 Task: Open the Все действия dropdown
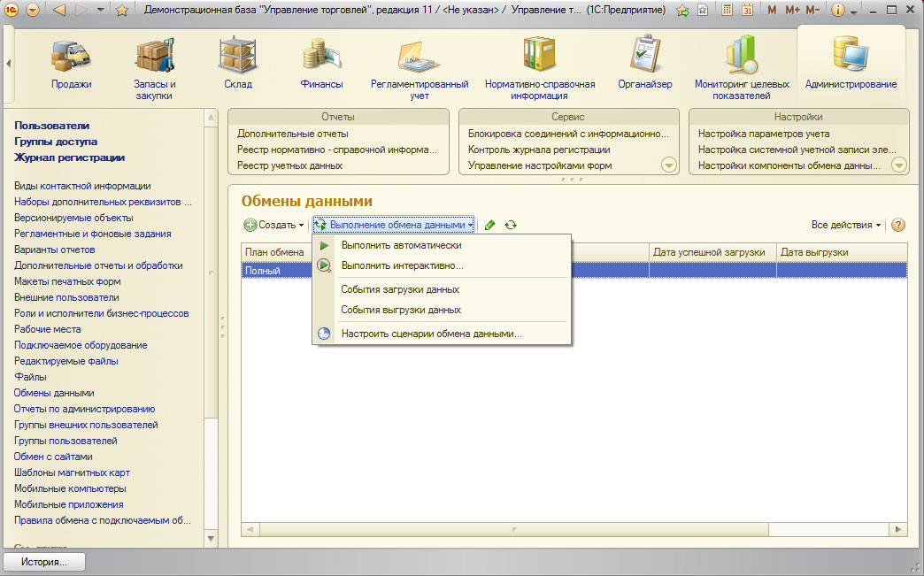846,226
